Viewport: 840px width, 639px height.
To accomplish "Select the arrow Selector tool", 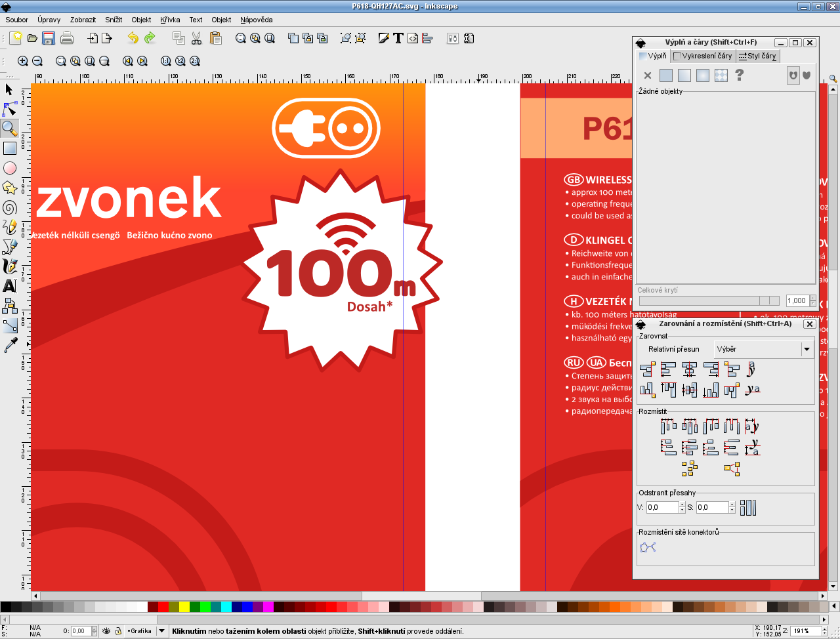I will coord(9,89).
